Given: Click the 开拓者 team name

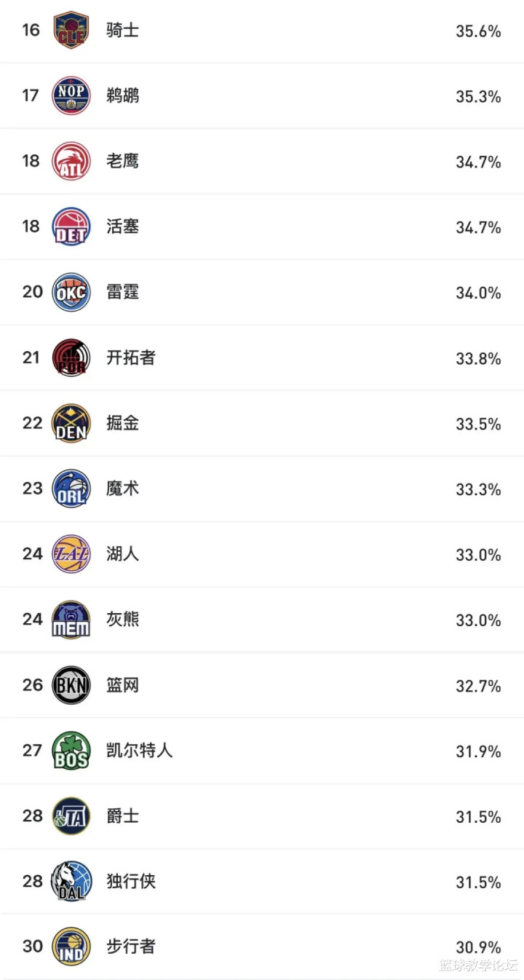Looking at the screenshot, I should (x=131, y=357).
